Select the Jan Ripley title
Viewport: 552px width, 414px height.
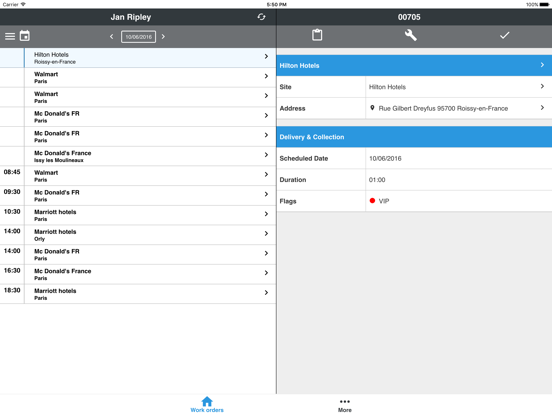[x=131, y=17]
